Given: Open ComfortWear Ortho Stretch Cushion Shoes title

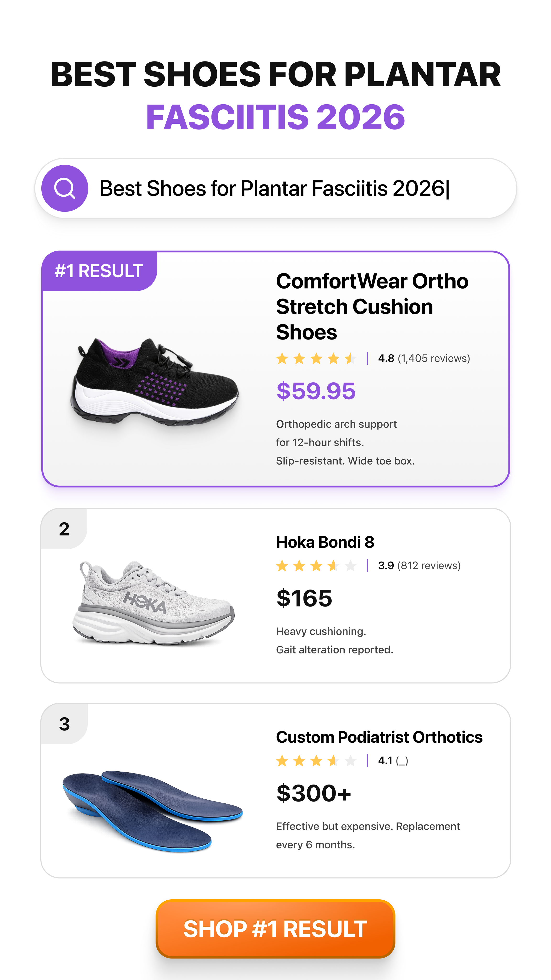Looking at the screenshot, I should (x=372, y=307).
